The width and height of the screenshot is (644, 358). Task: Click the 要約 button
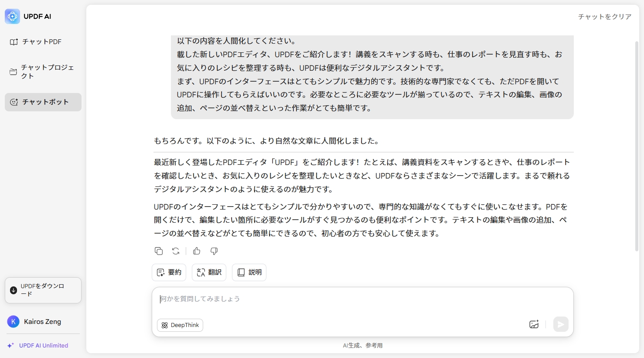[169, 272]
